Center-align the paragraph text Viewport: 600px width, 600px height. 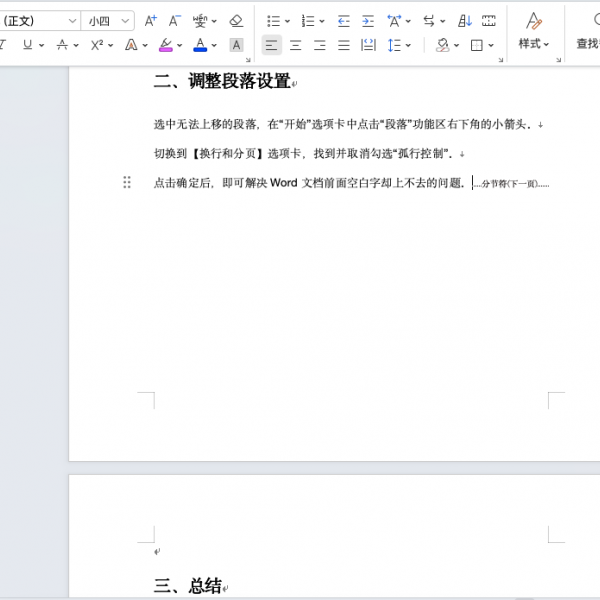click(296, 45)
